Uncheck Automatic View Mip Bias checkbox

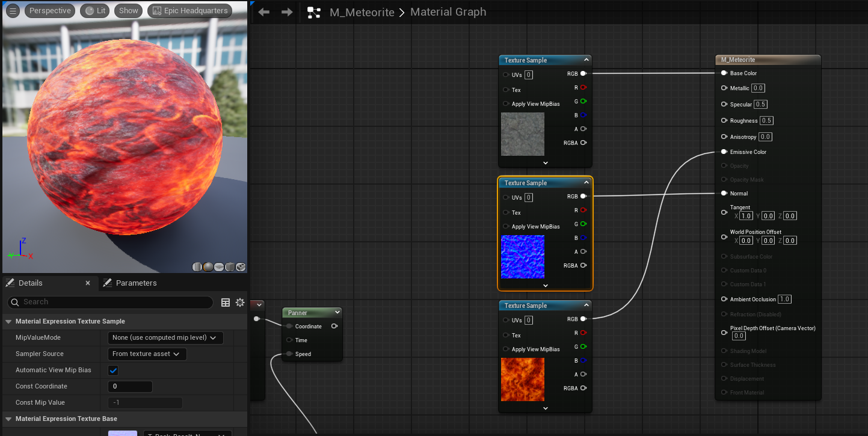113,370
